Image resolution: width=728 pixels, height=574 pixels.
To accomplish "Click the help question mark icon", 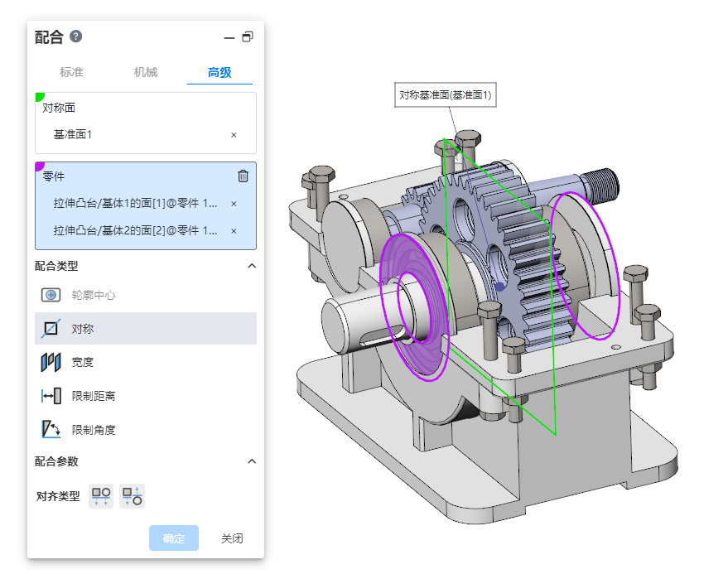I will pyautogui.click(x=76, y=36).
